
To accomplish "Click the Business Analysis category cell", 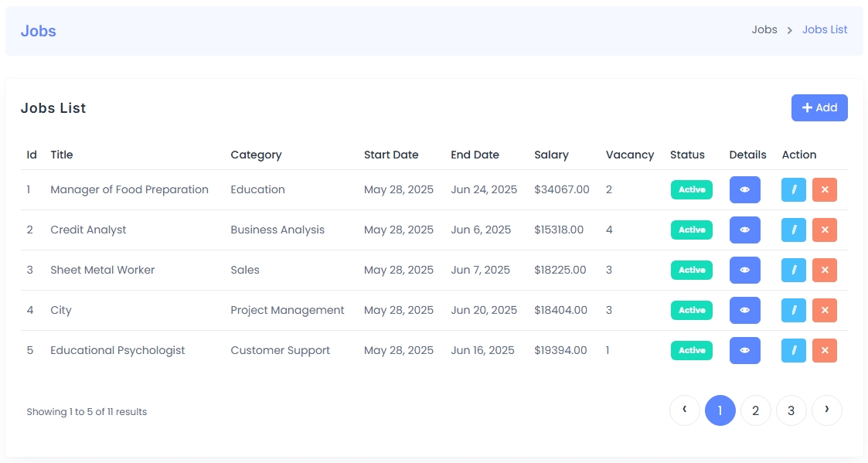I will [x=277, y=230].
